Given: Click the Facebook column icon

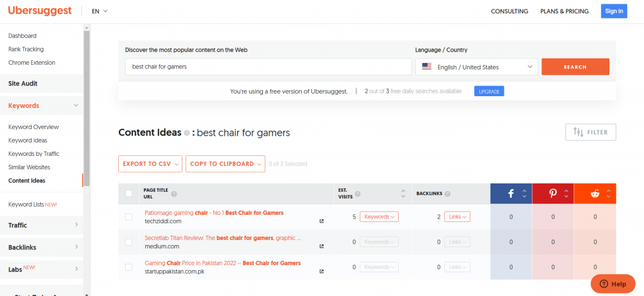Looking at the screenshot, I should pos(511,194).
